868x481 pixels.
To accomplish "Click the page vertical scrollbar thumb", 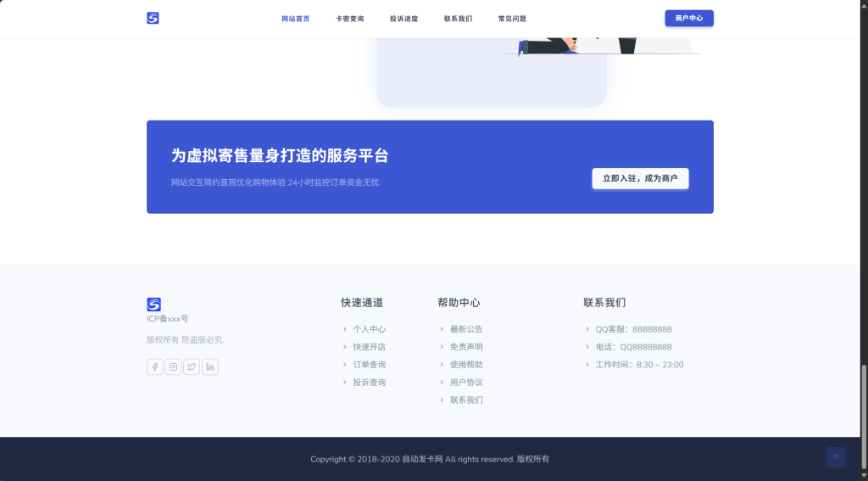I will point(864,417).
